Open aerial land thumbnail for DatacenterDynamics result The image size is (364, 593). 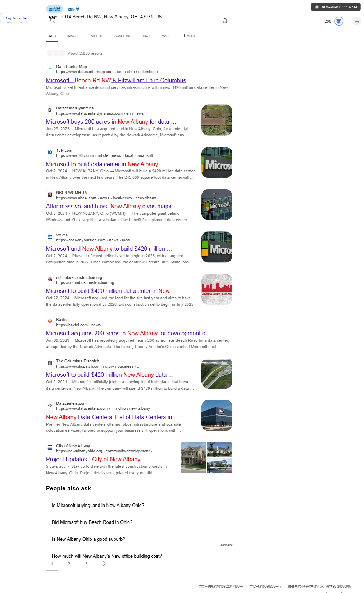coord(217,120)
